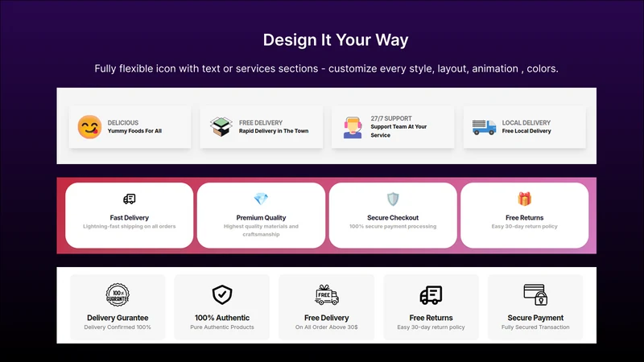The height and width of the screenshot is (362, 644).
Task: Click 'Free Returns' title in bottom row
Action: tap(431, 318)
